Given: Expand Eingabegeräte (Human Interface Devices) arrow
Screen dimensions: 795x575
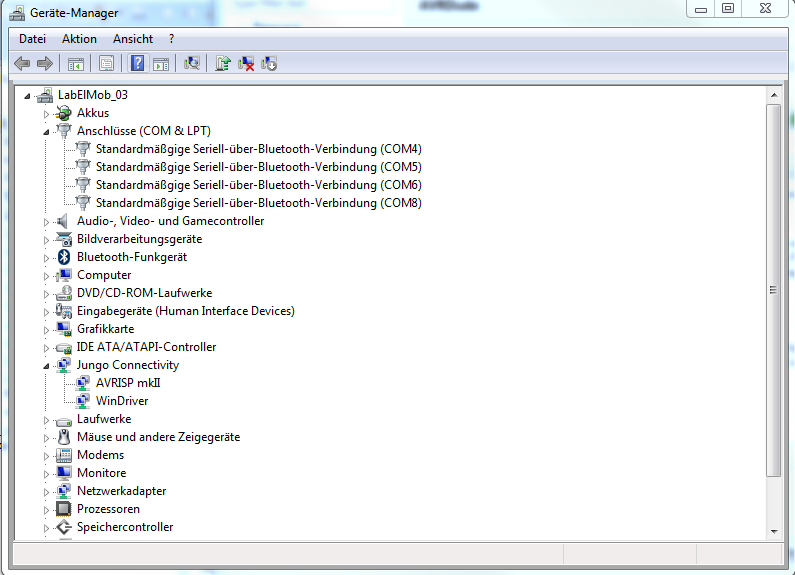Looking at the screenshot, I should [46, 312].
